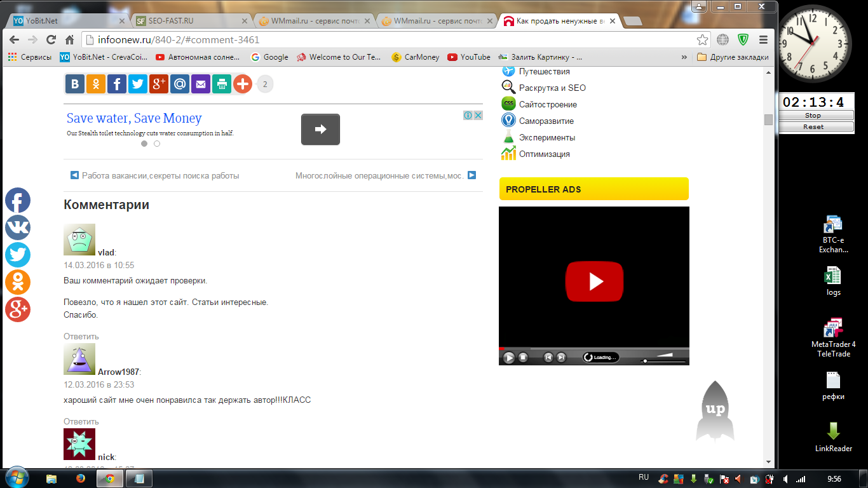Open the YouTube bookmark
This screenshot has width=868, height=488.
click(469, 57)
